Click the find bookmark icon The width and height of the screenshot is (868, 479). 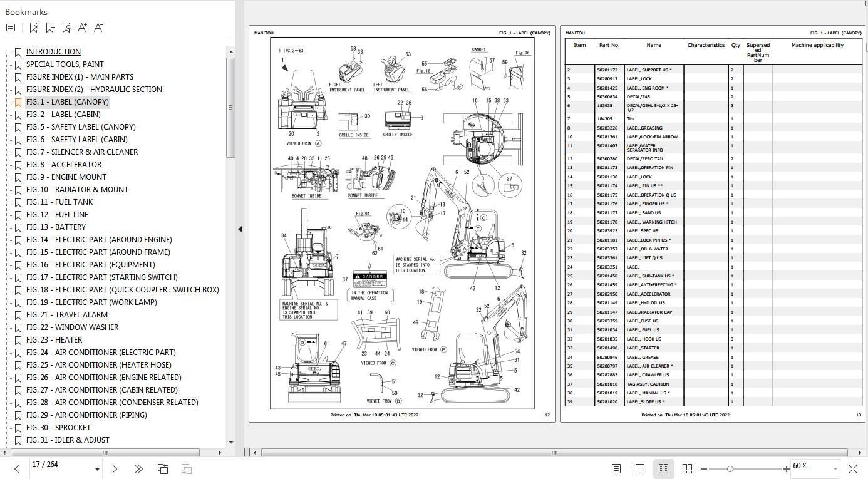pos(66,28)
